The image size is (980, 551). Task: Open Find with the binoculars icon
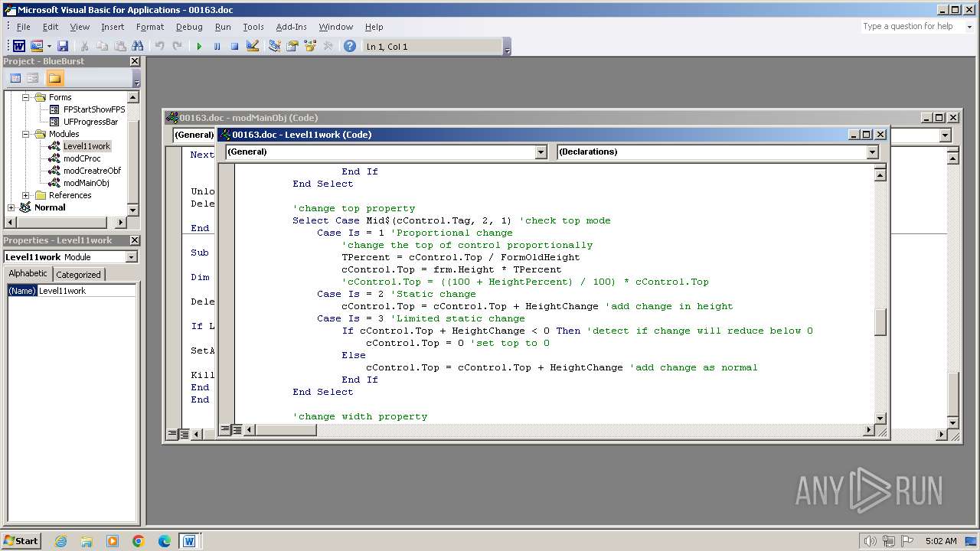pos(138,47)
